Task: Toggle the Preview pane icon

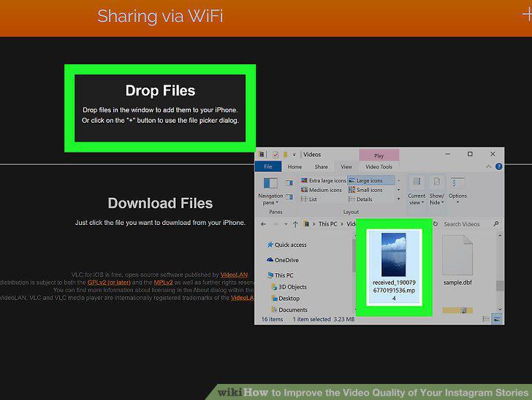Action: click(289, 183)
